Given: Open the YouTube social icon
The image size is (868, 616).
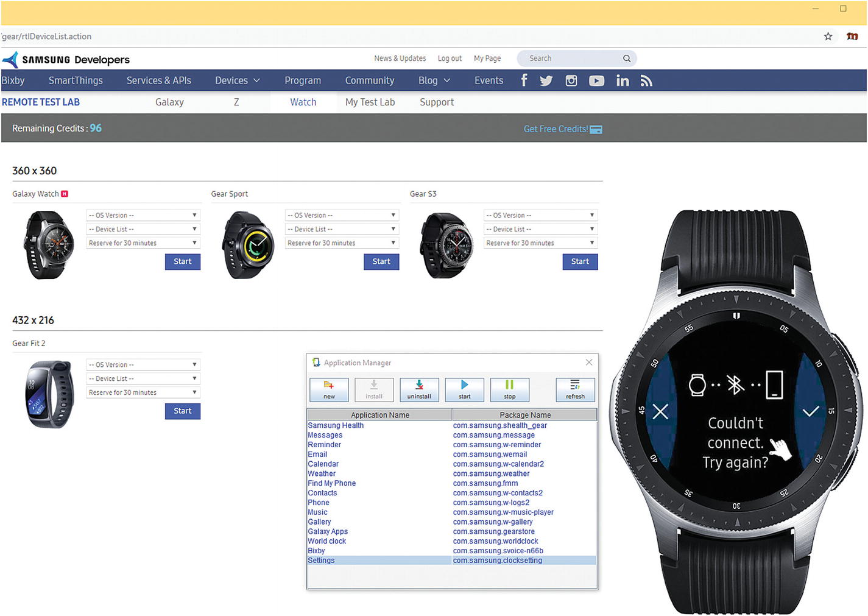Looking at the screenshot, I should pyautogui.click(x=596, y=80).
